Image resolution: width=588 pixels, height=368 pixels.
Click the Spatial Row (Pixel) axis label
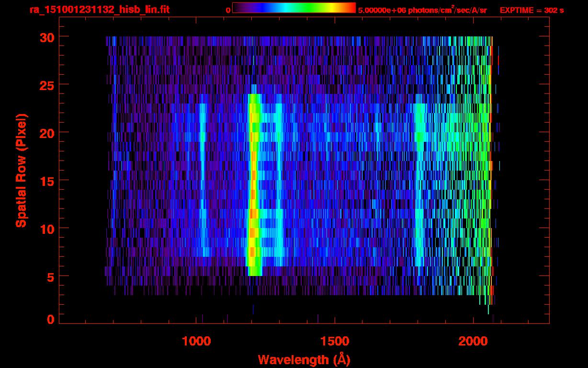pyautogui.click(x=21, y=171)
